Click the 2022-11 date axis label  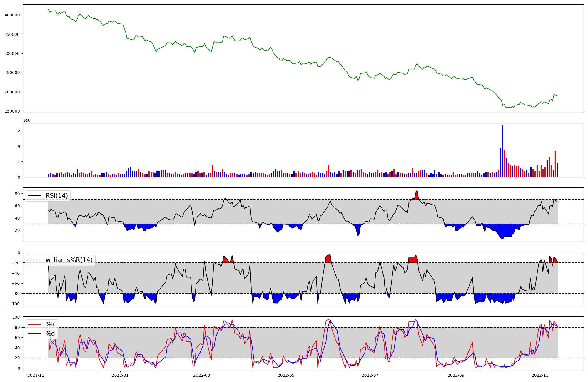coord(540,375)
